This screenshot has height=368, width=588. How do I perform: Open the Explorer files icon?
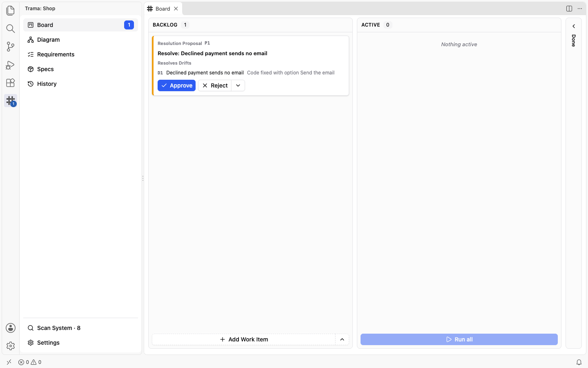(x=11, y=10)
